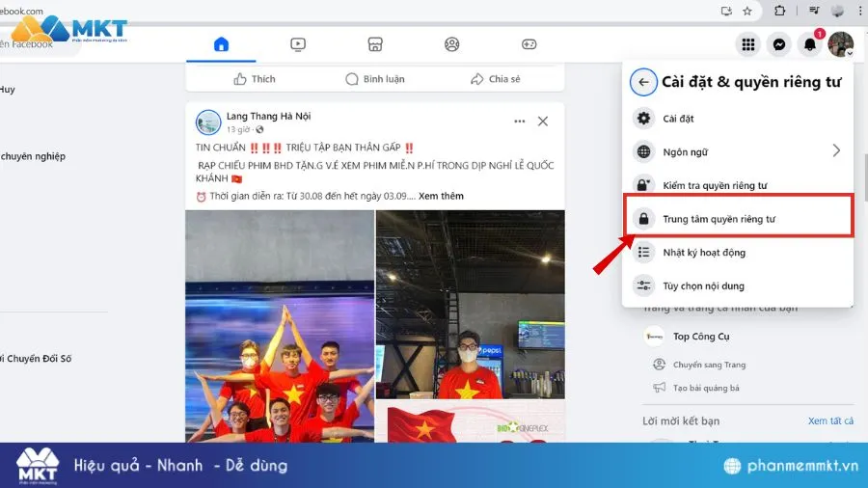
Task: Open Cài đặt settings entry
Action: coord(738,119)
